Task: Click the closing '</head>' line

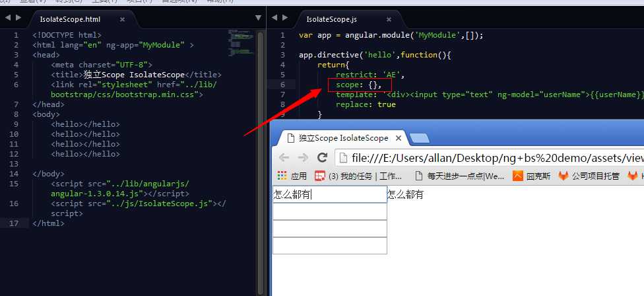Action: 48,104
